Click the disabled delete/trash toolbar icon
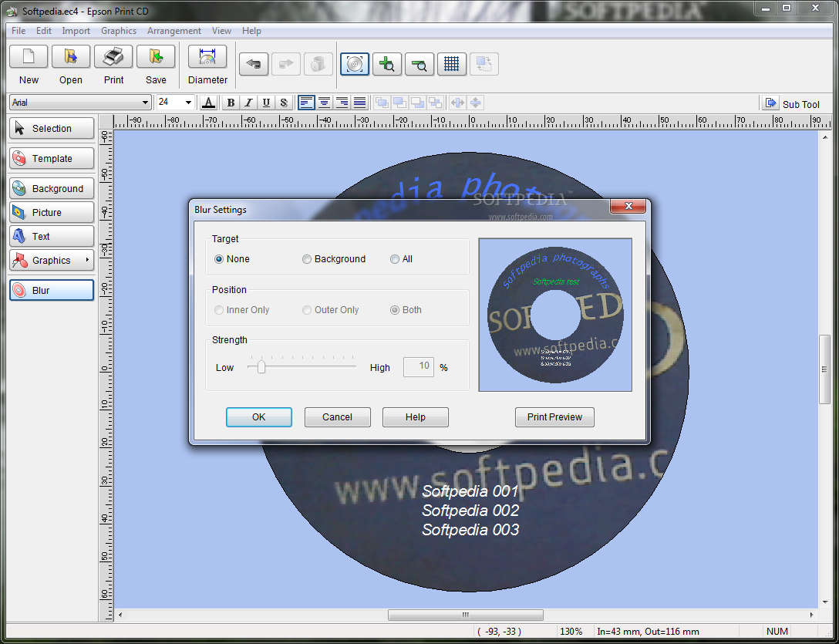This screenshot has height=644, width=839. coord(318,64)
